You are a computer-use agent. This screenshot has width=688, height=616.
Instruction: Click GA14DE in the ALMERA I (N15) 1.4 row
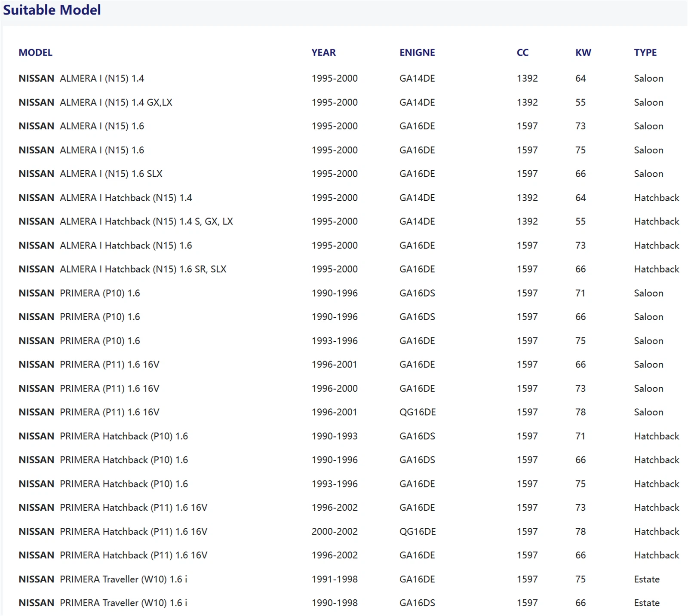417,78
